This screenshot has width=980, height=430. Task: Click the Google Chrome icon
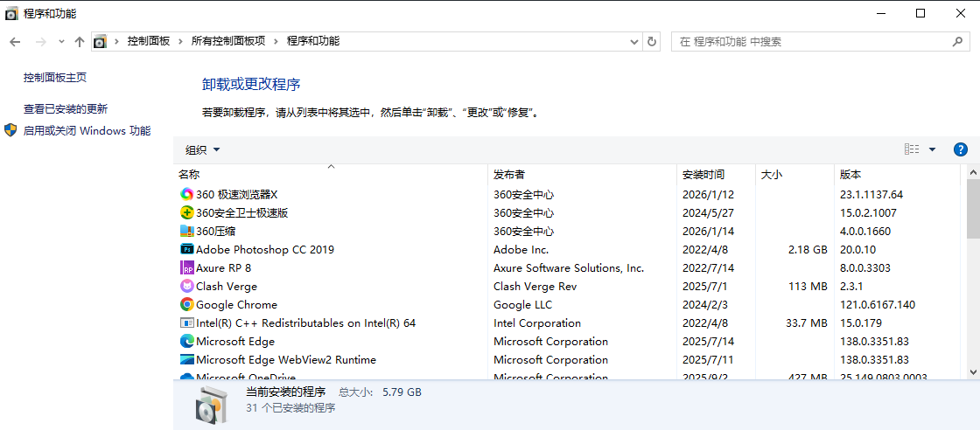click(186, 304)
